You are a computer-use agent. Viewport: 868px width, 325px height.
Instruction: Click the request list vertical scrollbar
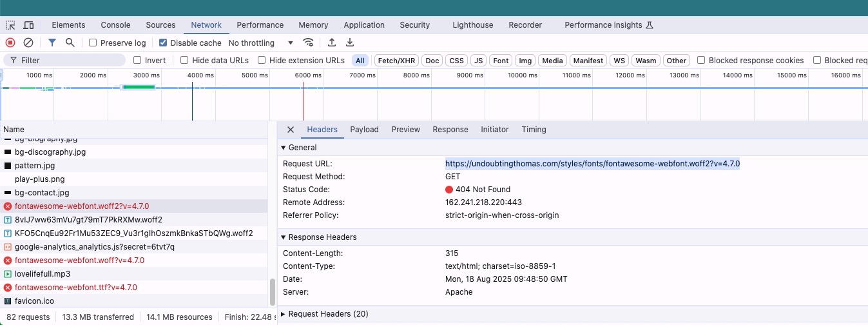click(x=272, y=292)
